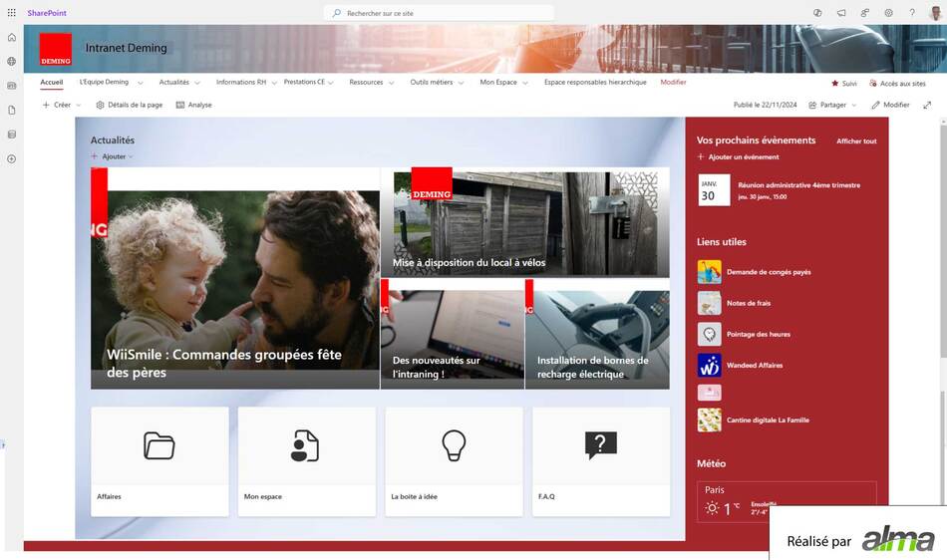Viewport: 947px width, 560px height.
Task: Select the Accueil navigation tab
Action: (52, 83)
